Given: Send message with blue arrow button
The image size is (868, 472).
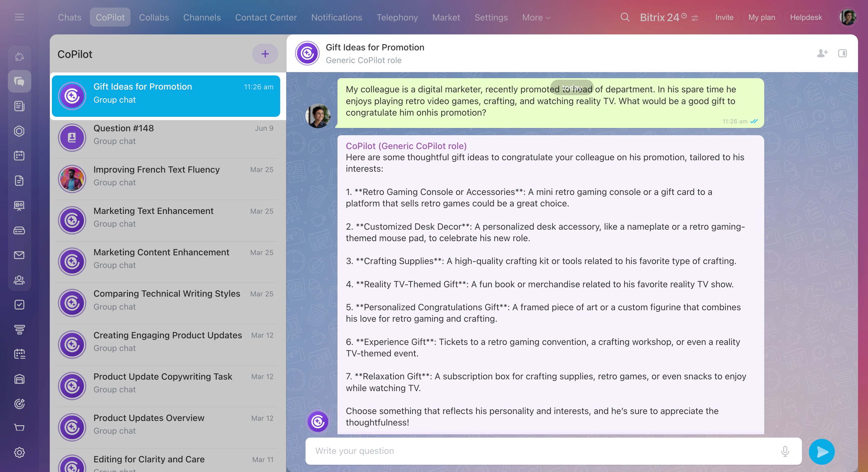Looking at the screenshot, I should point(822,451).
